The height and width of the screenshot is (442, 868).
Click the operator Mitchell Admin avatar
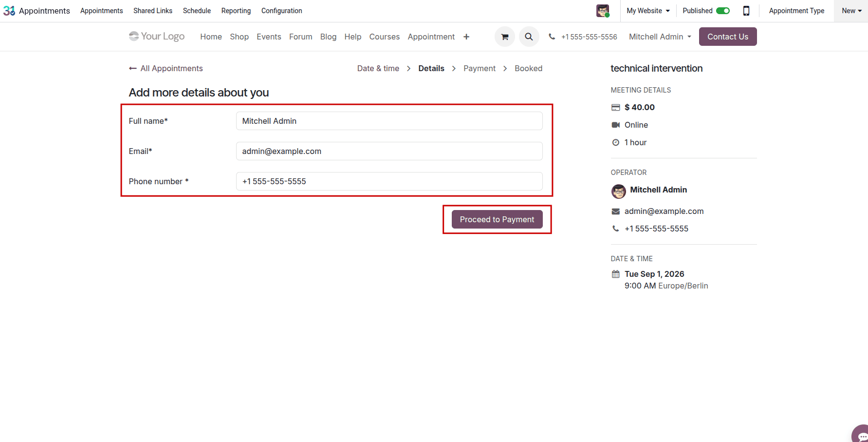pyautogui.click(x=618, y=192)
